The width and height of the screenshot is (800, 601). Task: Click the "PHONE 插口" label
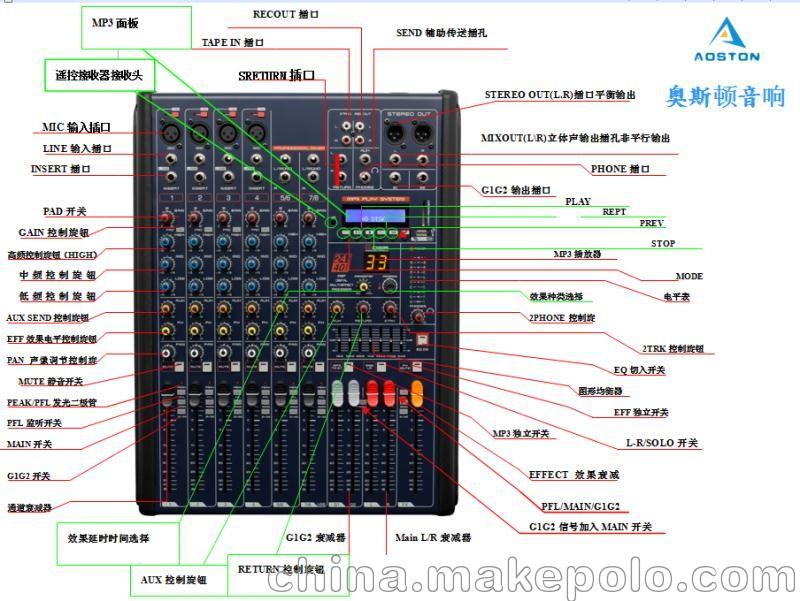[620, 169]
